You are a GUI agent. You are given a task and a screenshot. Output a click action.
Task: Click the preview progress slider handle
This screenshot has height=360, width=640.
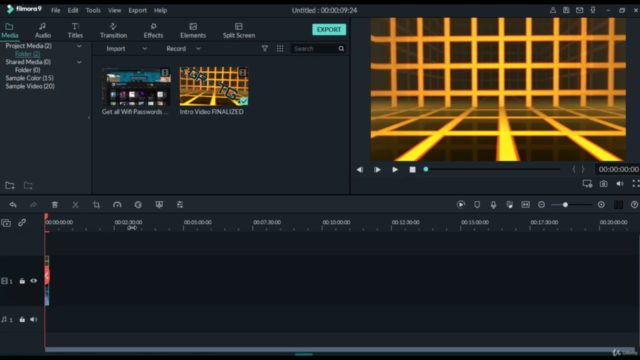coord(426,169)
